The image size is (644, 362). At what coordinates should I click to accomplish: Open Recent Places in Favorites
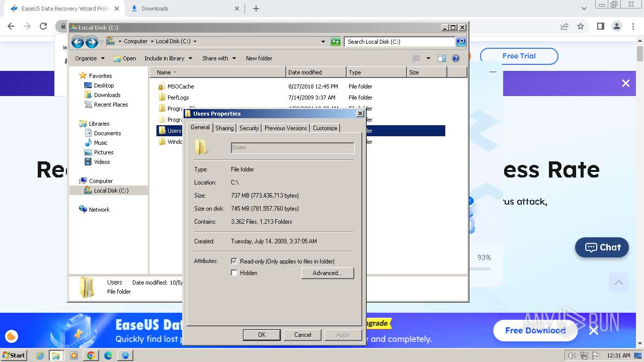coord(111,105)
